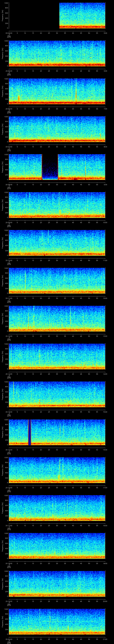Click the 20:10:00 start time label
Screen dimensions: 114x644
[x=9, y=260]
